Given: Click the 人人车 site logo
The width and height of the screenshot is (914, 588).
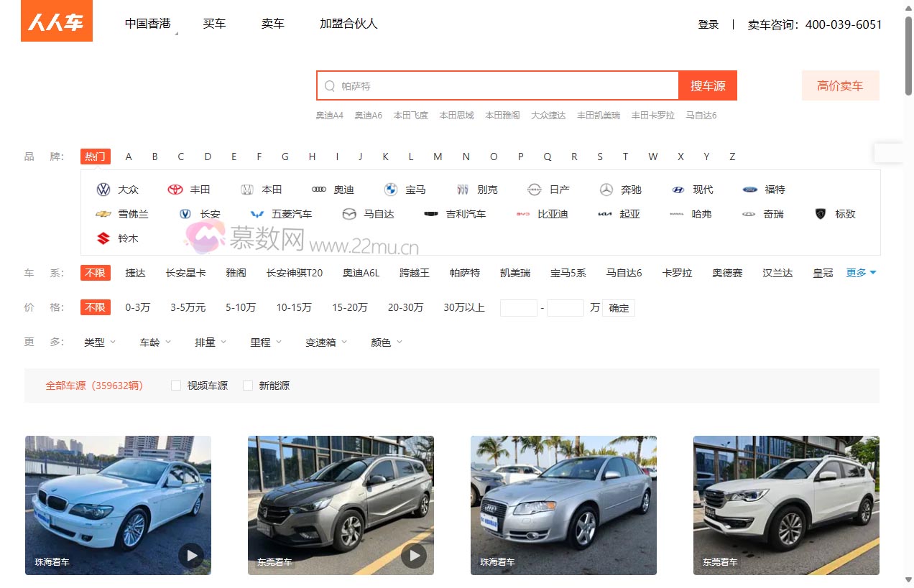Looking at the screenshot, I should pyautogui.click(x=56, y=22).
